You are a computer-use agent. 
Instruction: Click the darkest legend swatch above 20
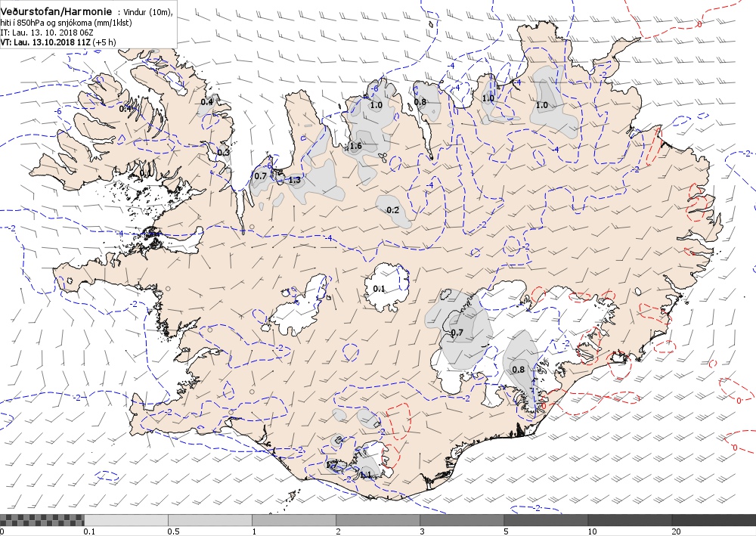tap(714, 519)
